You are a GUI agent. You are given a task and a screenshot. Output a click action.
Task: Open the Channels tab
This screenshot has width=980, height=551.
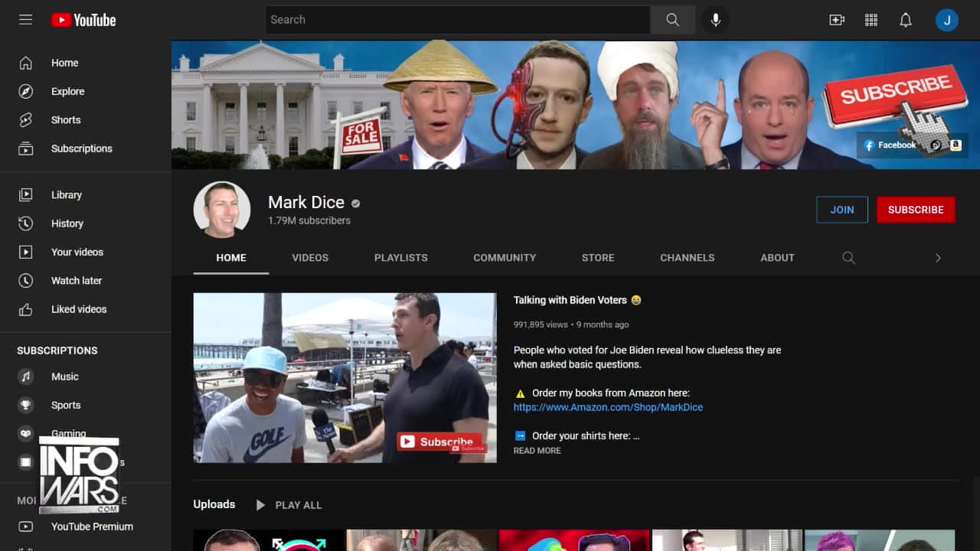click(688, 258)
